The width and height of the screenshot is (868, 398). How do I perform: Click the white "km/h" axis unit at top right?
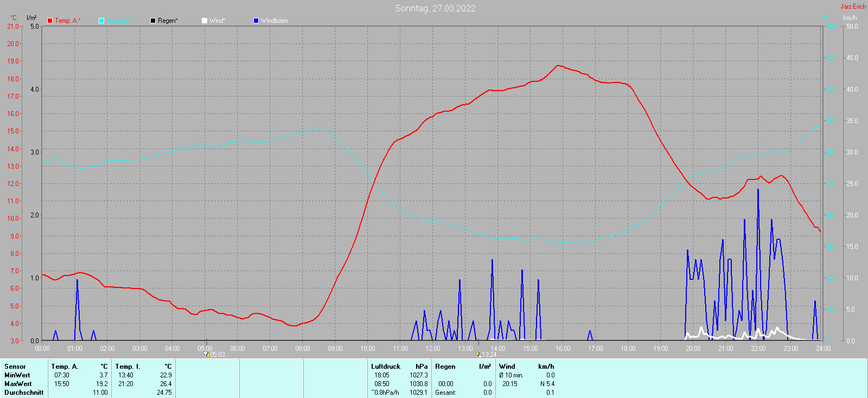pos(850,18)
